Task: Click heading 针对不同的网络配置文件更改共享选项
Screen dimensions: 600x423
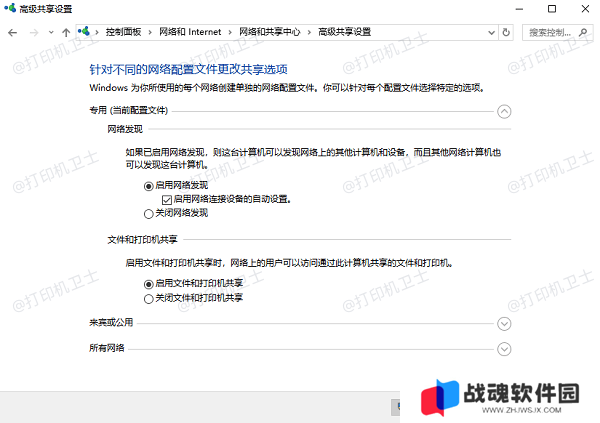Action: [188, 69]
